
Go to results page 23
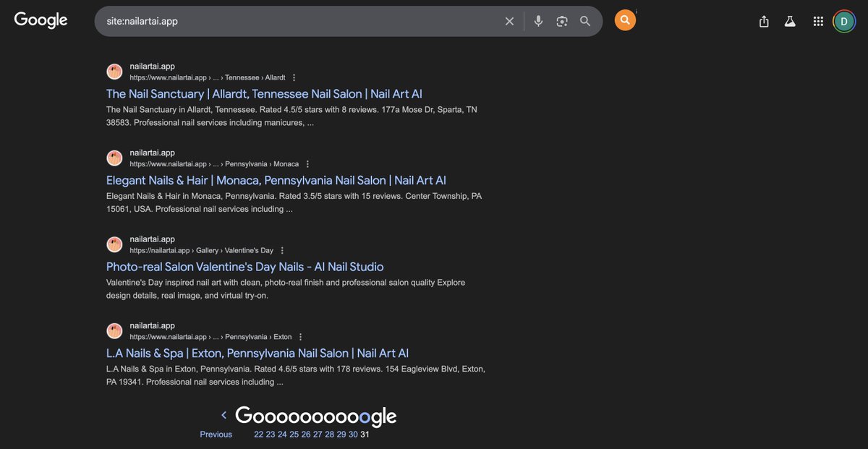[x=271, y=435]
